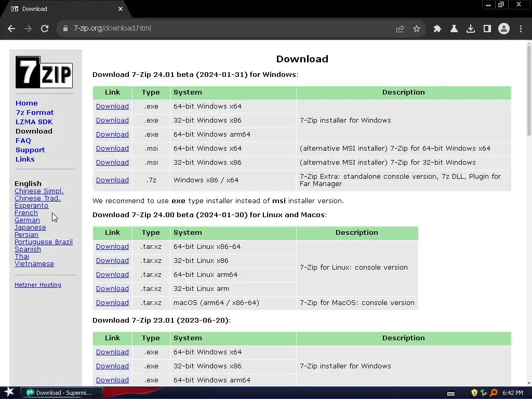Switch language to Thai
532x399 pixels.
pos(22,257)
